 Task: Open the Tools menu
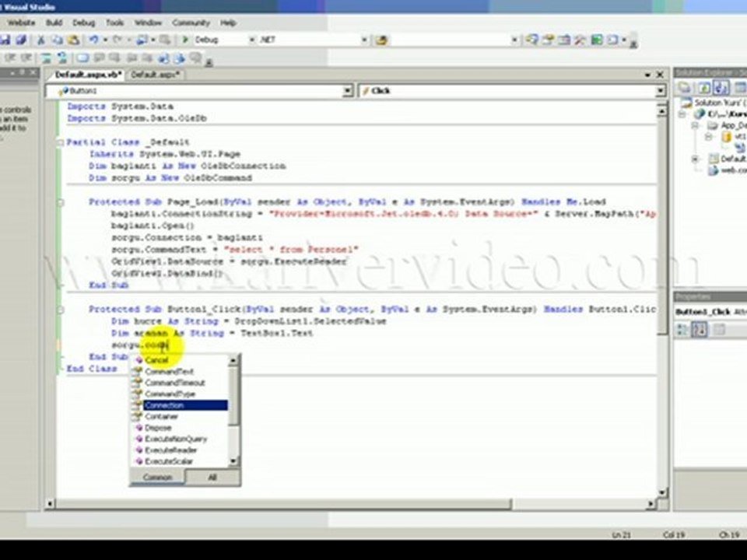click(114, 23)
